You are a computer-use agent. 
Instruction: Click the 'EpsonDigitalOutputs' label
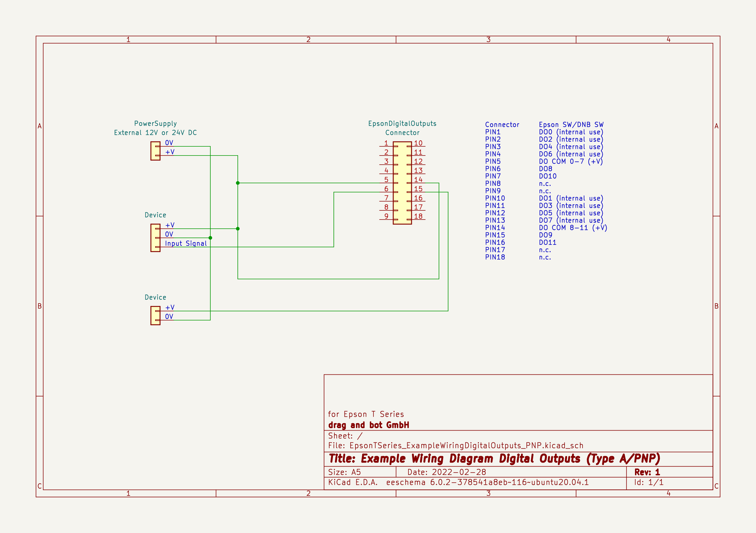pyautogui.click(x=402, y=123)
